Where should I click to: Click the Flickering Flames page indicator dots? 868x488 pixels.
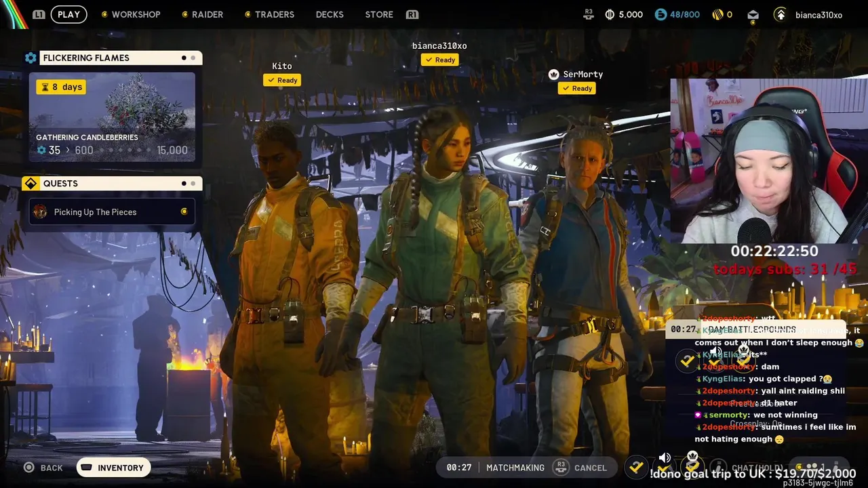tap(188, 58)
